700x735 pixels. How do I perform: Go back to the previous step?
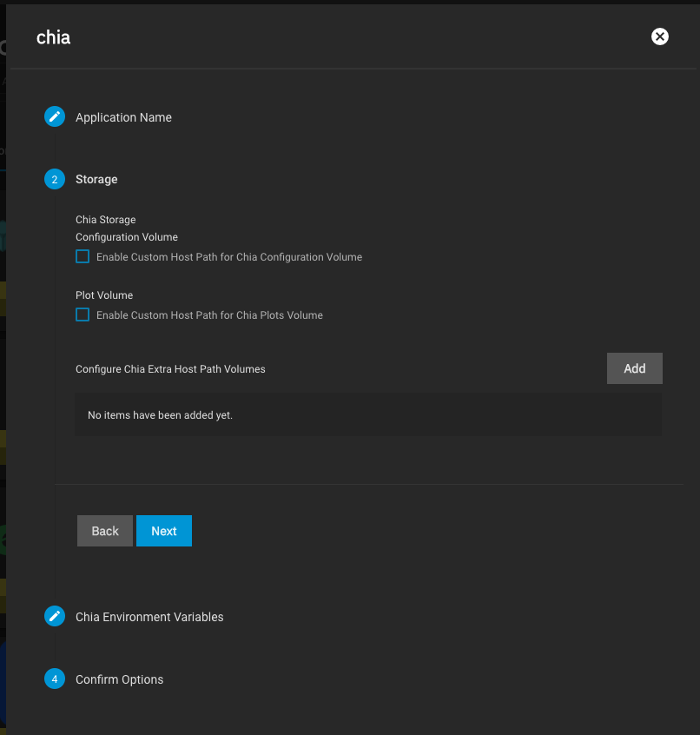(x=105, y=531)
